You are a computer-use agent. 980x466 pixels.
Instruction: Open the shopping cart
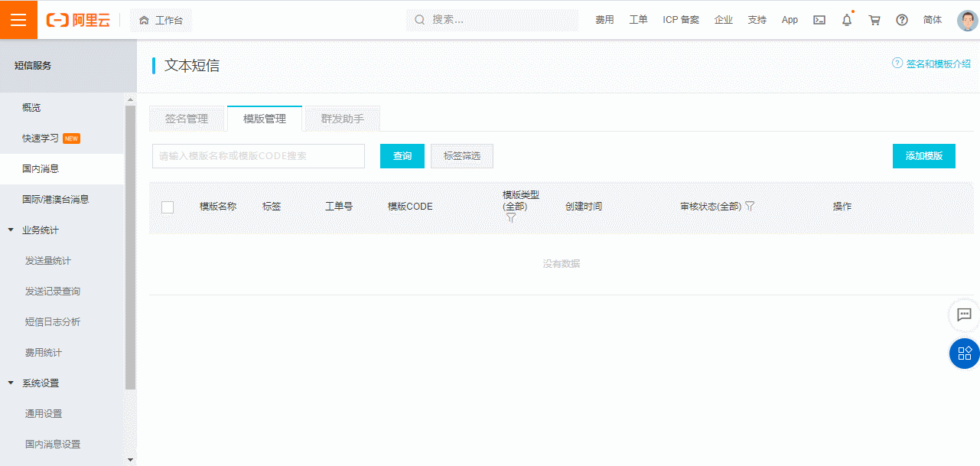click(x=874, y=19)
